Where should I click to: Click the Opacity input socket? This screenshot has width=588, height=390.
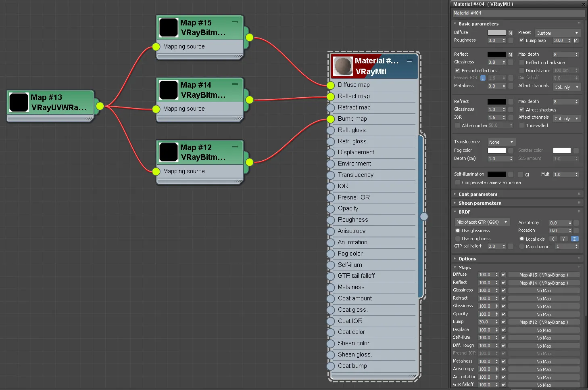331,209
